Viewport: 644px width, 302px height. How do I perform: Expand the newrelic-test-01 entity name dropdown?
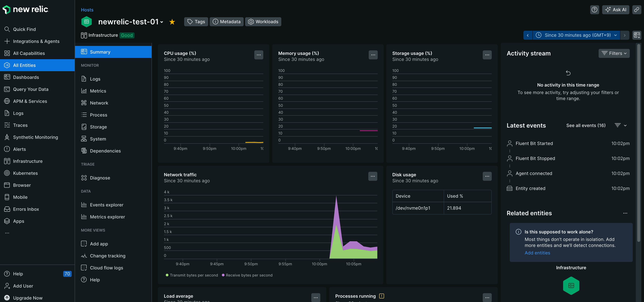coord(162,22)
